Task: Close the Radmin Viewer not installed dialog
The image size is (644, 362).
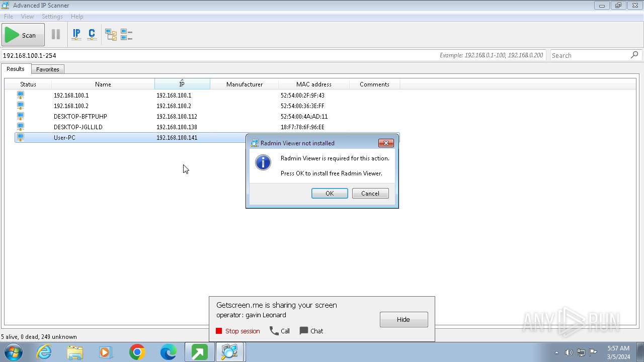Action: pyautogui.click(x=386, y=143)
